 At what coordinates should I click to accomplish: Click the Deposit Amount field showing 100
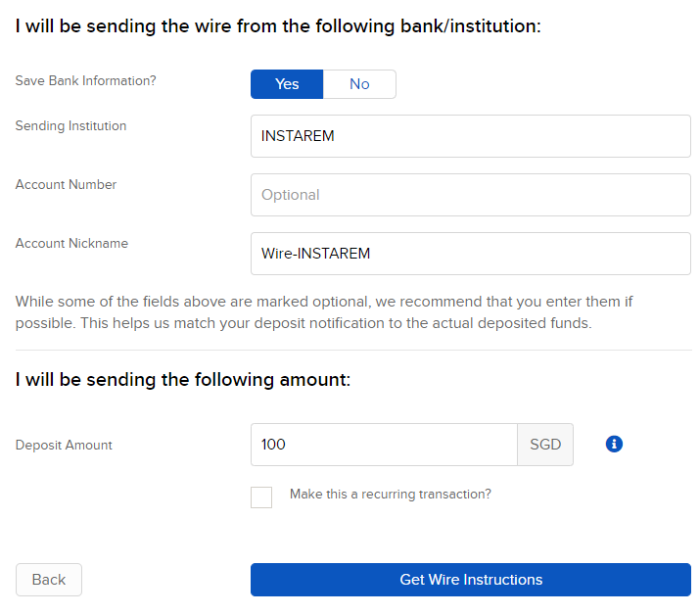coord(384,445)
